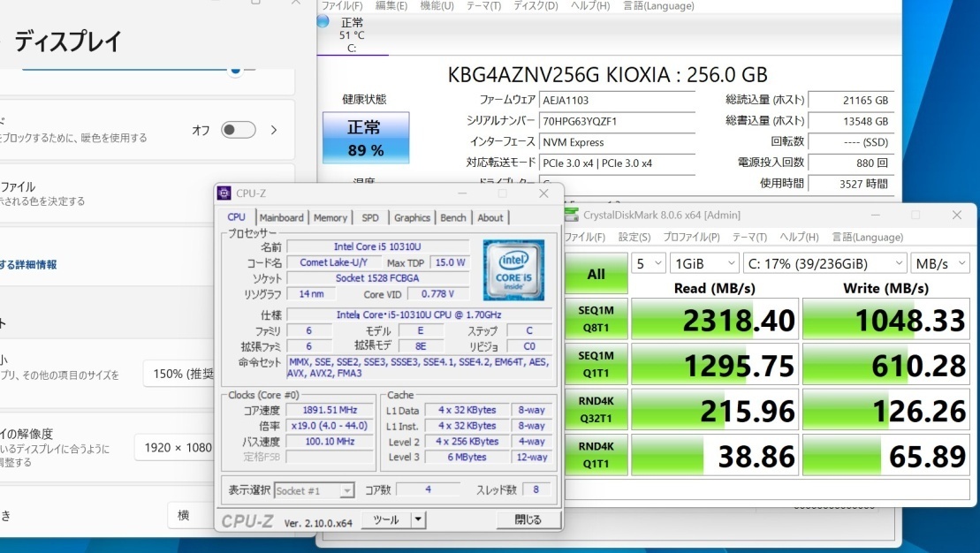The height and width of the screenshot is (553, 980).
Task: Click the transfer mode field PCIe 3.0 x4
Action: 618,163
